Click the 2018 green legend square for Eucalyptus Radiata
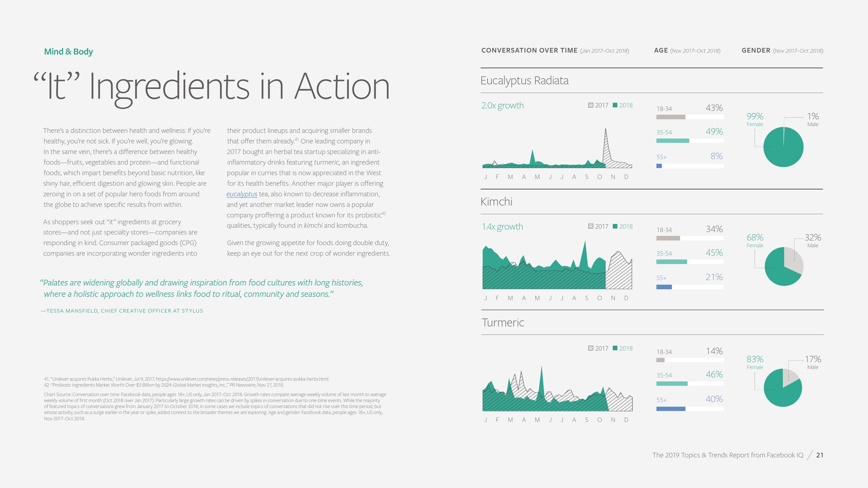Viewport: 868px width, 488px height. [x=615, y=105]
